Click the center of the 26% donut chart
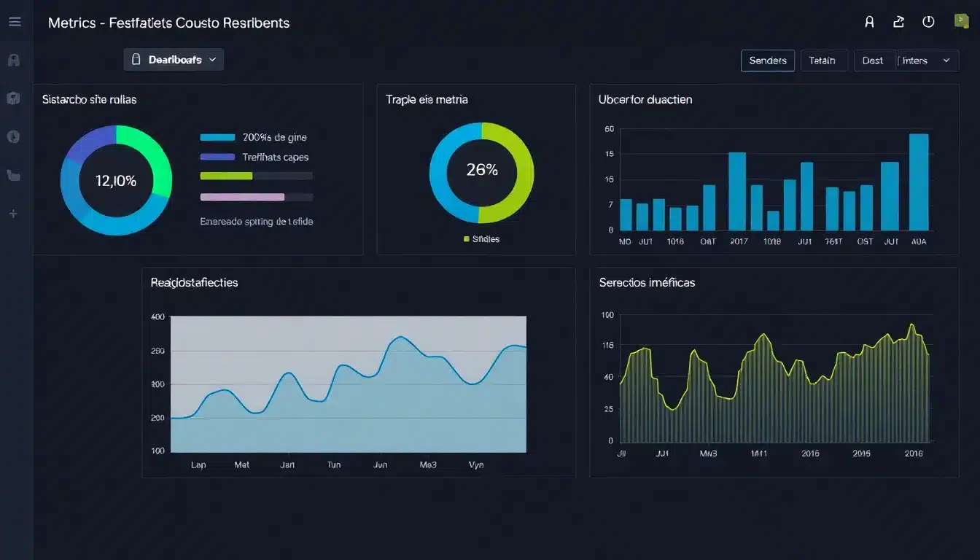The image size is (980, 560). [x=481, y=171]
